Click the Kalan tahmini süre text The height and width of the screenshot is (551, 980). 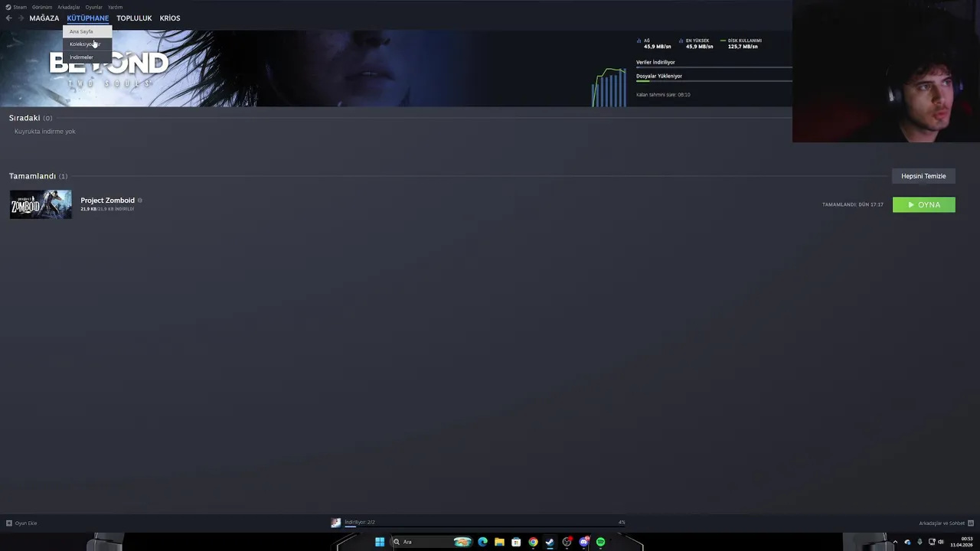(663, 95)
